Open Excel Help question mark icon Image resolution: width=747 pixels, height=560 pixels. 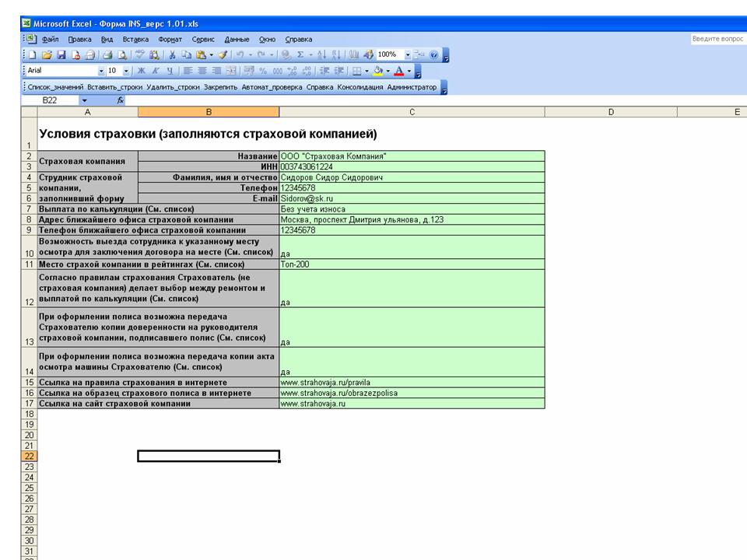(434, 54)
